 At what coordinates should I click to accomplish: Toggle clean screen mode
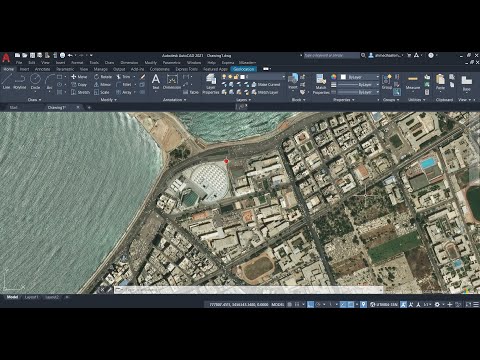point(468,304)
